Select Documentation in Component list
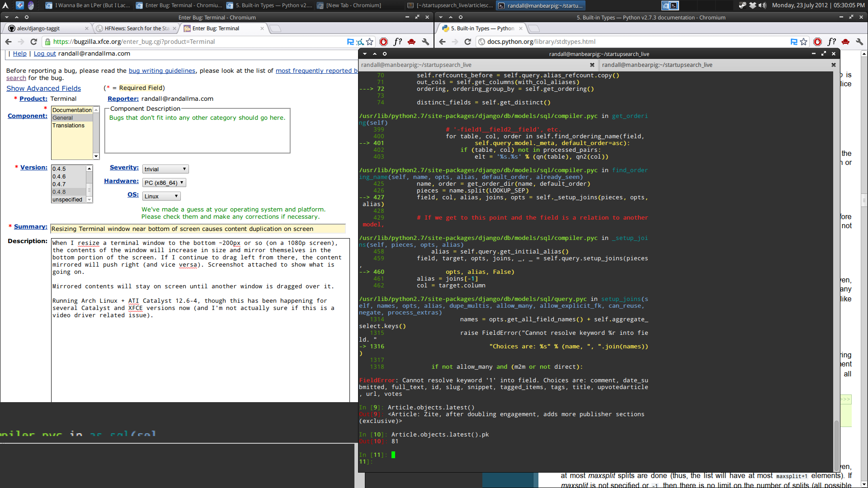 click(x=72, y=110)
